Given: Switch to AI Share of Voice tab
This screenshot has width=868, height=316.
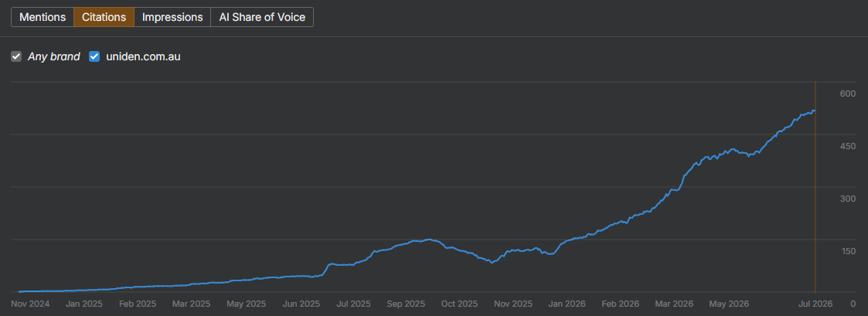Looking at the screenshot, I should click(262, 17).
